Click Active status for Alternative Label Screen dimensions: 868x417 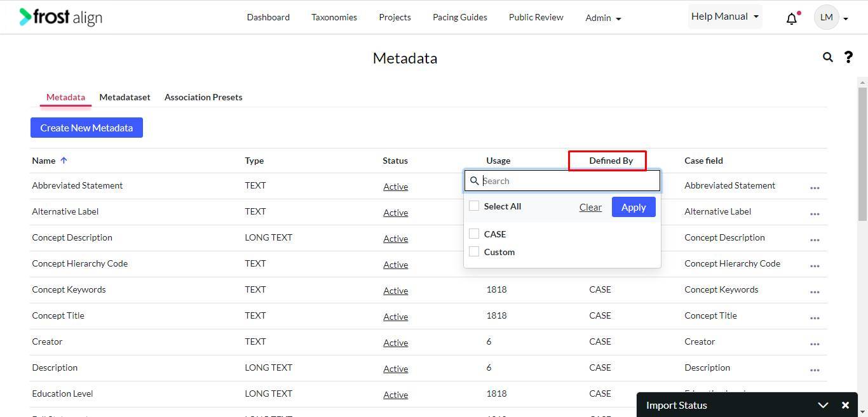[x=395, y=213]
